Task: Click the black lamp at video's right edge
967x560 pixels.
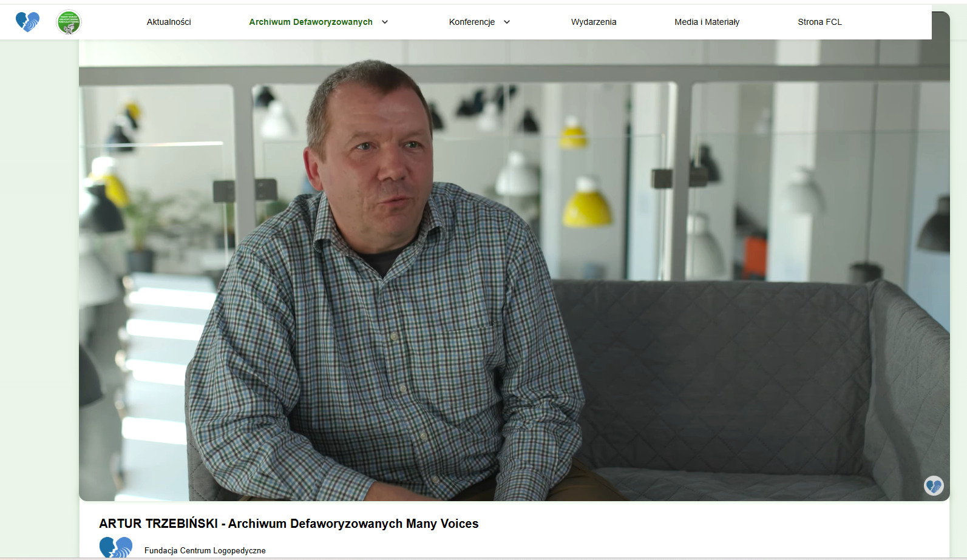Action: [x=934, y=224]
